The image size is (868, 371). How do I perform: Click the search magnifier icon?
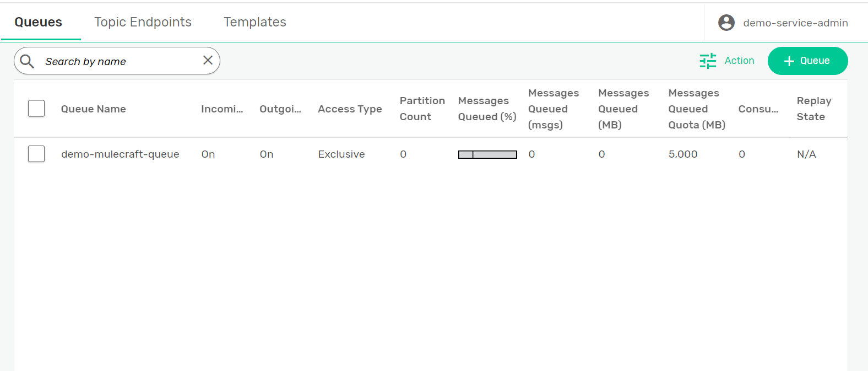pos(27,61)
